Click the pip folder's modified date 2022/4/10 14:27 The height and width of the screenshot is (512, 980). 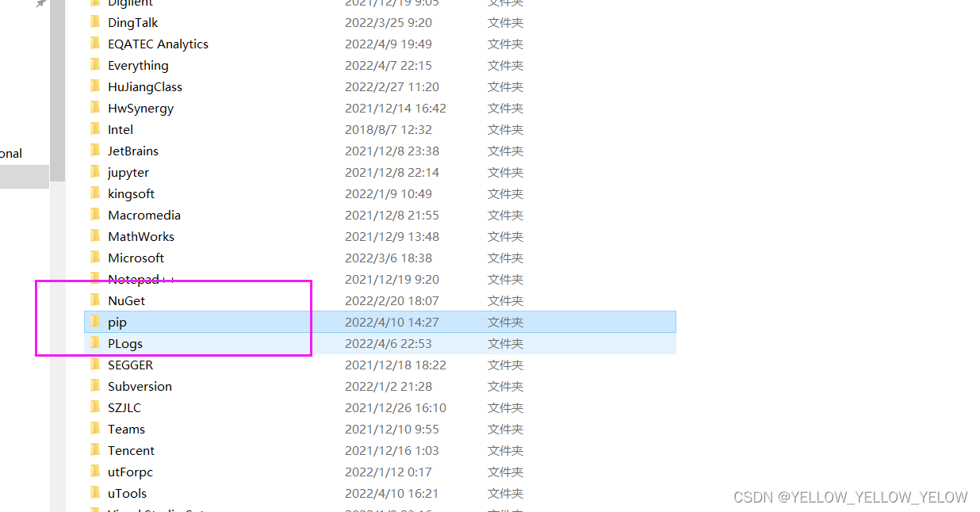[x=392, y=322]
